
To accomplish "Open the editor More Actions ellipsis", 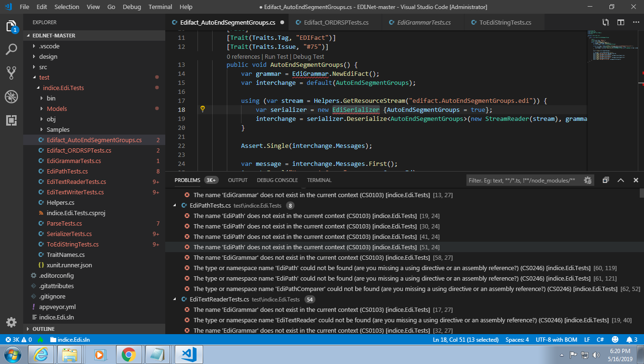I will click(635, 22).
